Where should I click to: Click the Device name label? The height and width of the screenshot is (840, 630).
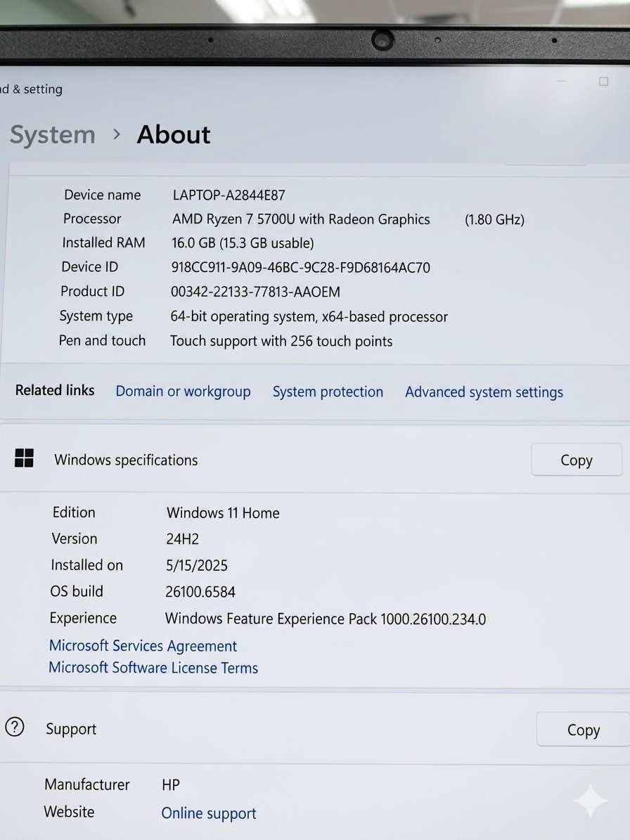[x=103, y=195]
